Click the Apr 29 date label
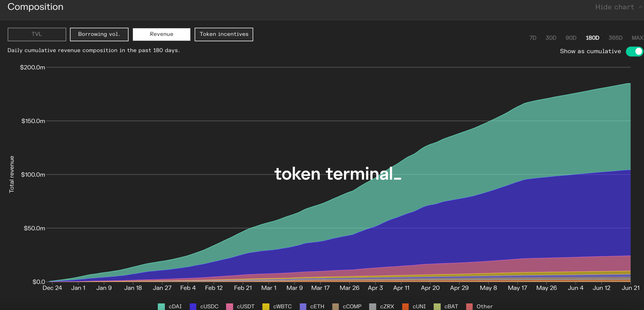This screenshot has width=644, height=310. (459, 288)
